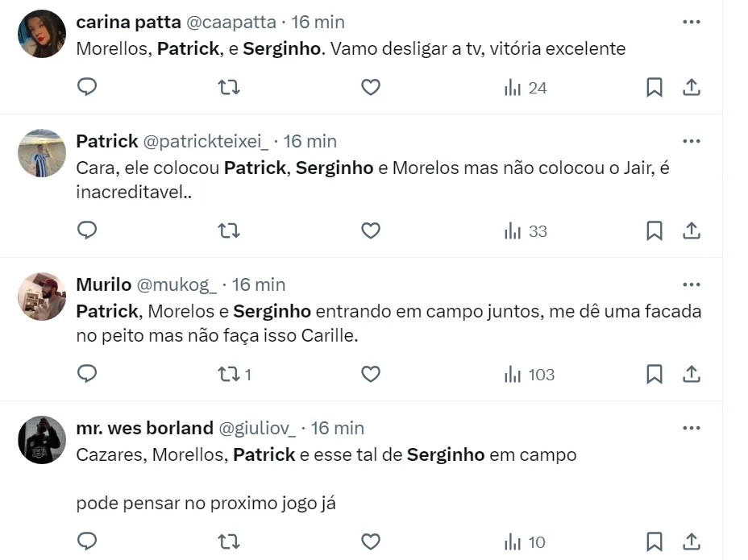Repost carina patta's tweet
Viewport: 748px width, 560px height.
coord(229,87)
